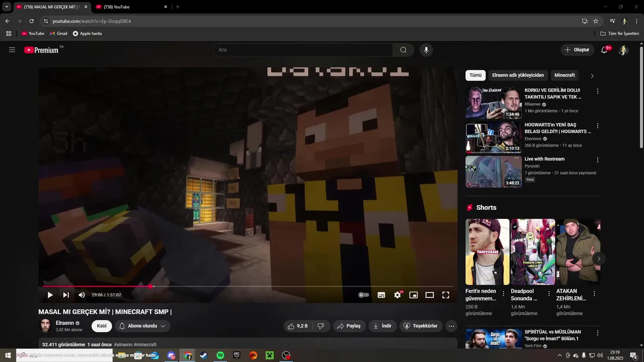
Task: Start voice search with the microphone
Action: pyautogui.click(x=426, y=50)
